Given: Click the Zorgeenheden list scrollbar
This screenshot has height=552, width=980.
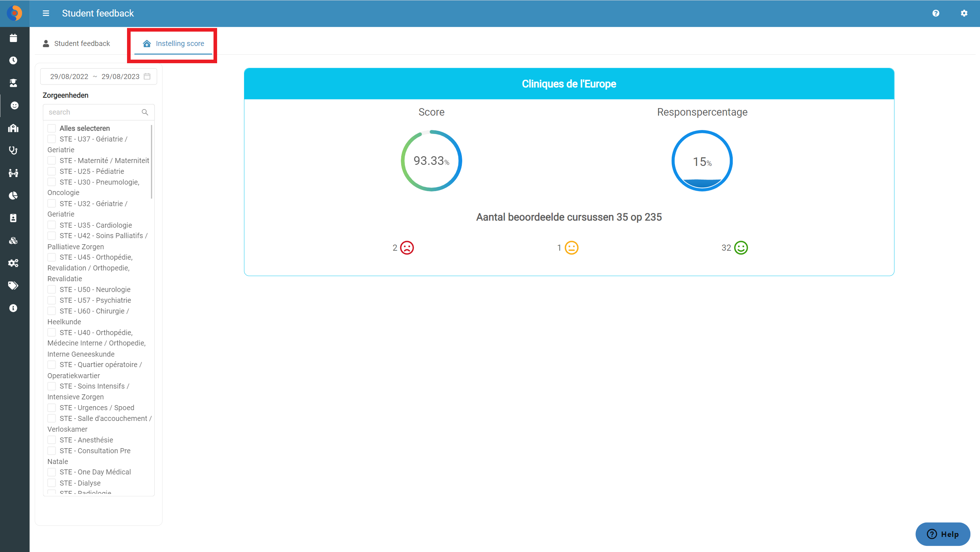Looking at the screenshot, I should point(152,161).
